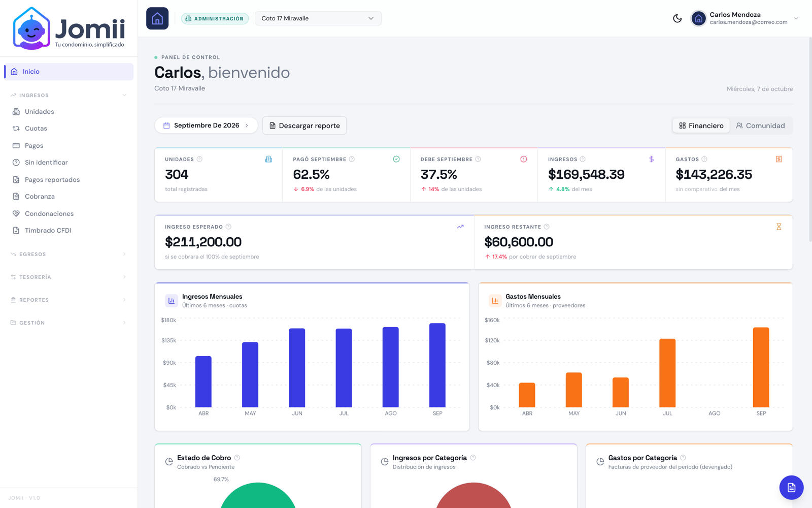Screen dimensions: 812x508
Task: Click the JUL bar in Gastos Mensuales chart
Action: pos(667,373)
